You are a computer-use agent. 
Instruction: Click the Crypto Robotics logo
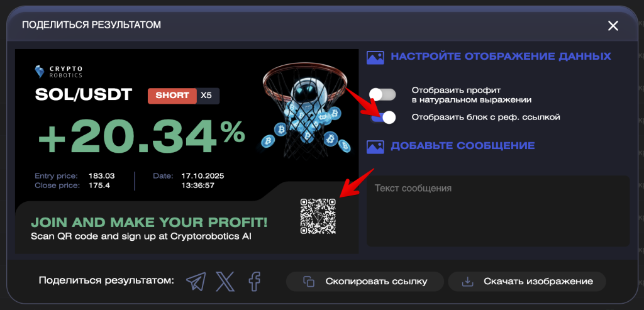coord(58,72)
